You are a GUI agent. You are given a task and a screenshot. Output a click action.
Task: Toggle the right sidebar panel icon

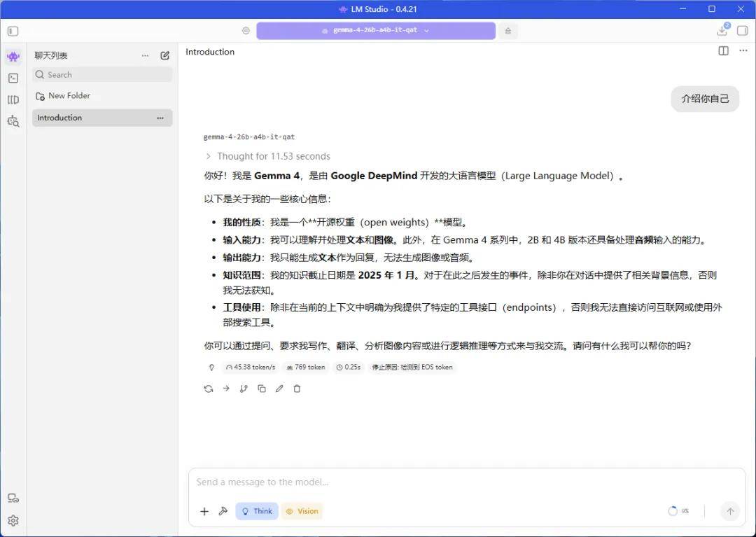click(x=743, y=31)
